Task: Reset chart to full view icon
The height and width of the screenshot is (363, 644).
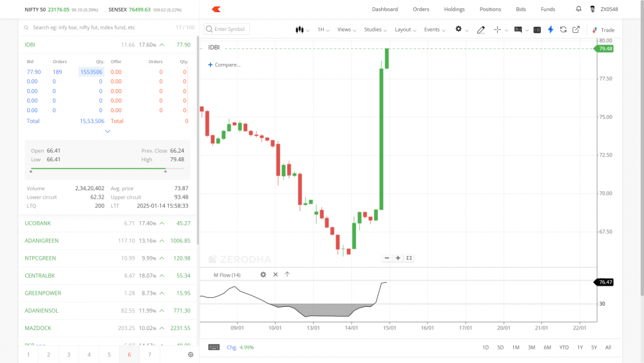Action: click(409, 258)
